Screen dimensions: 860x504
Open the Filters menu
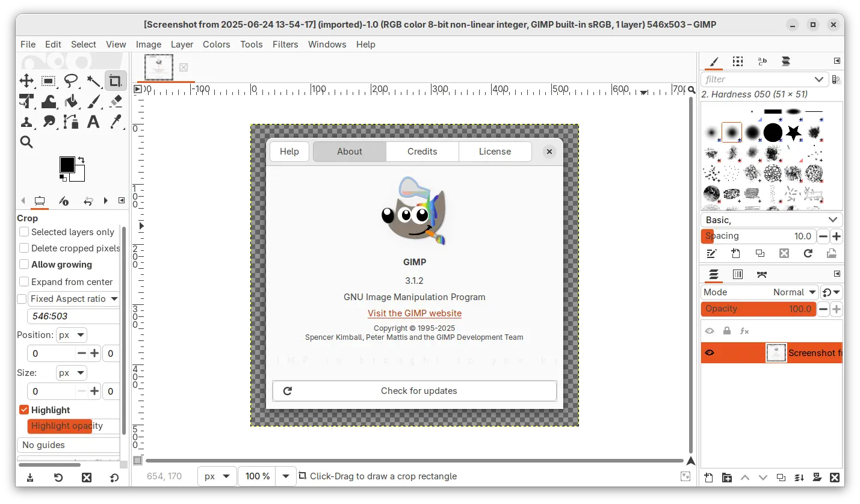click(285, 45)
